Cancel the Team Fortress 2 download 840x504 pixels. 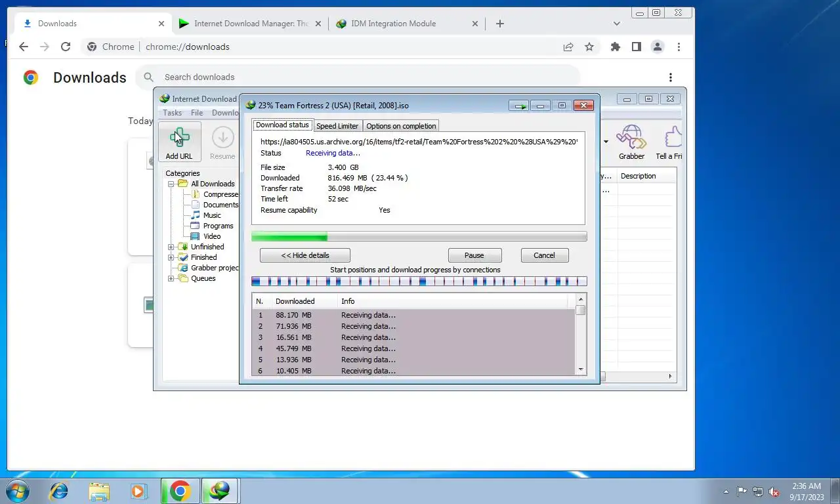(545, 255)
